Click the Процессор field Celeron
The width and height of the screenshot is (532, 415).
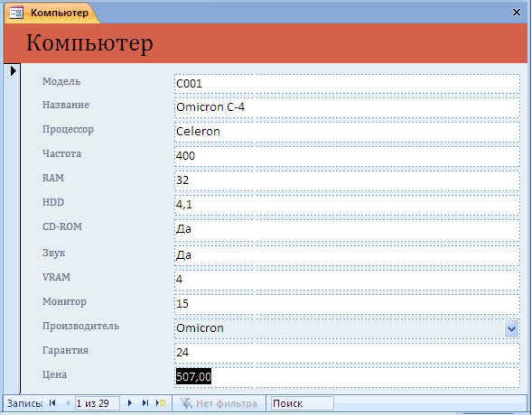point(347,132)
